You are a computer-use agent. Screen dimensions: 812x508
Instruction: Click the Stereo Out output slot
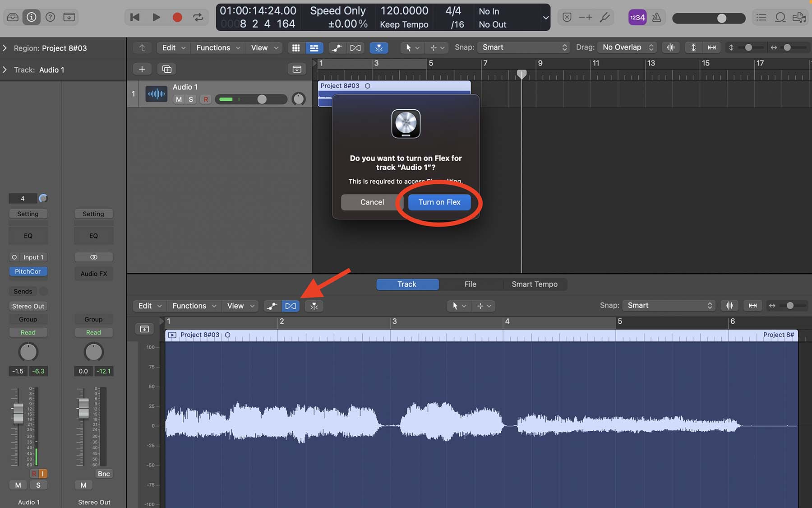coord(28,306)
